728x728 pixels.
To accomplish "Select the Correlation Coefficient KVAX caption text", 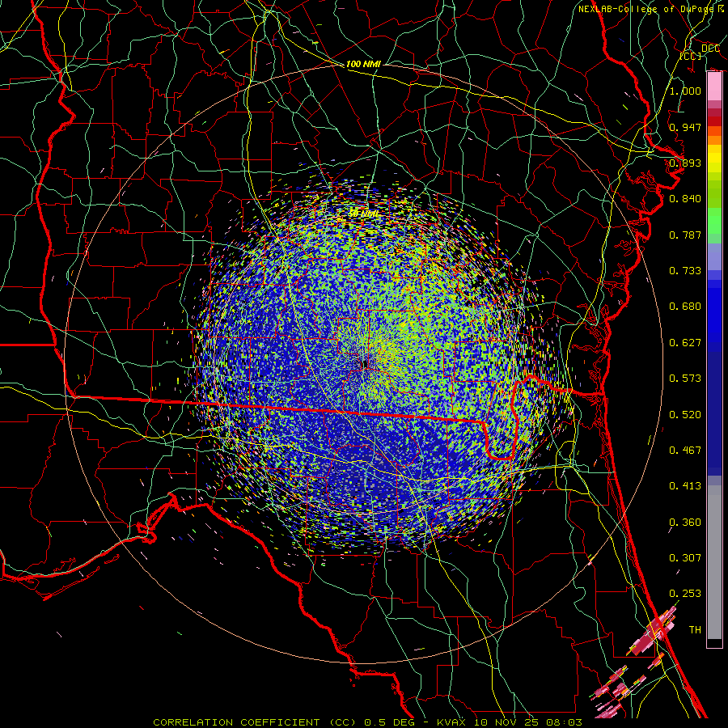I will coord(368,722).
